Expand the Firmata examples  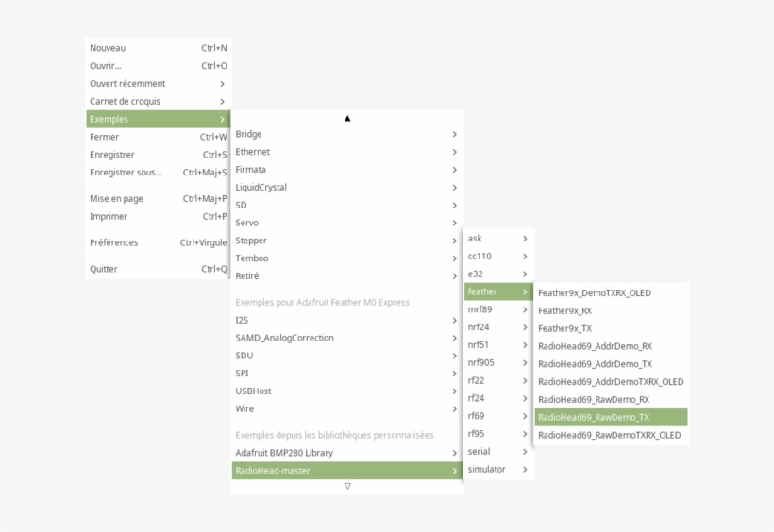(x=251, y=170)
